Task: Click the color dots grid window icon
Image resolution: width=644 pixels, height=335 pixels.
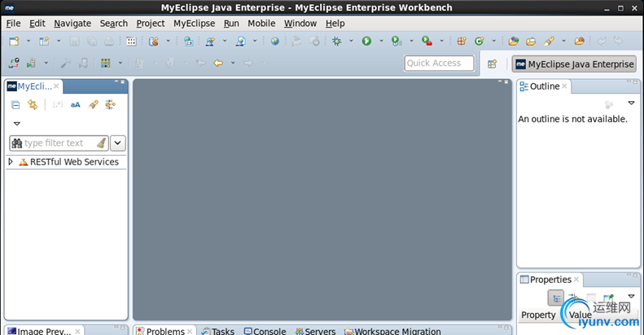Action: click(131, 41)
